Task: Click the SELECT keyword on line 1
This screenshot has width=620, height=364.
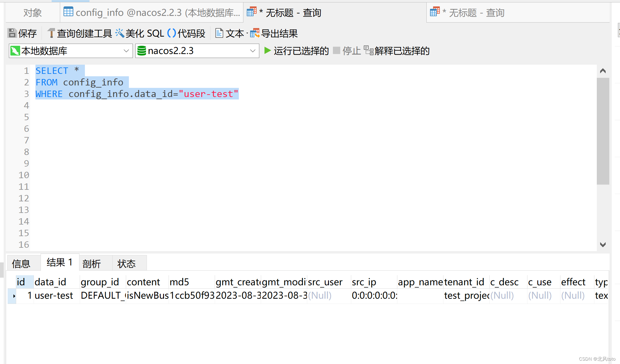Action: pos(52,71)
